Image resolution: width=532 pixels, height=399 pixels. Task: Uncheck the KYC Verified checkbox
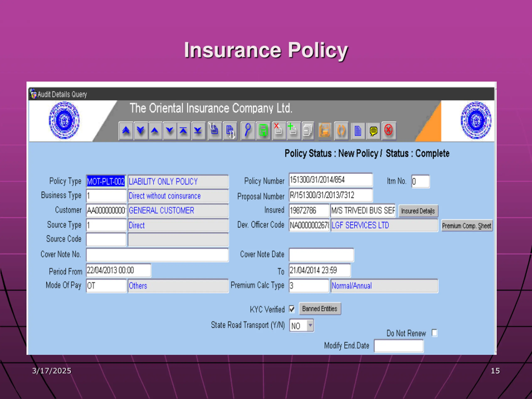292,309
